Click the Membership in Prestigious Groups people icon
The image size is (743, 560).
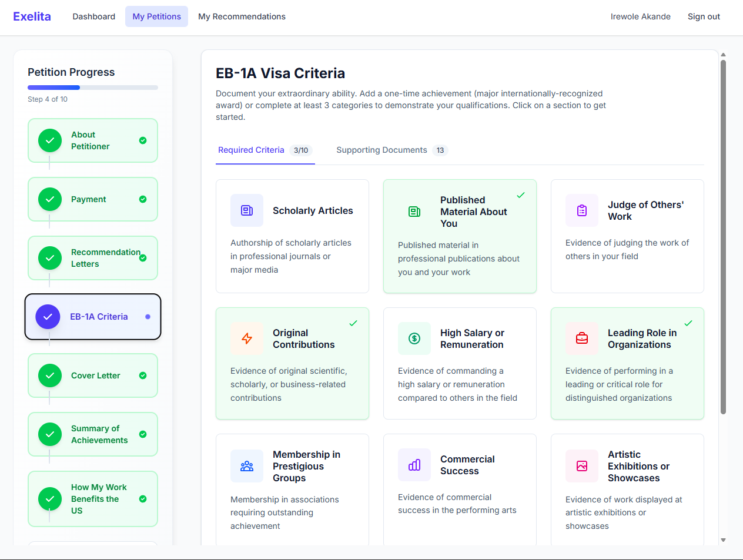click(247, 466)
